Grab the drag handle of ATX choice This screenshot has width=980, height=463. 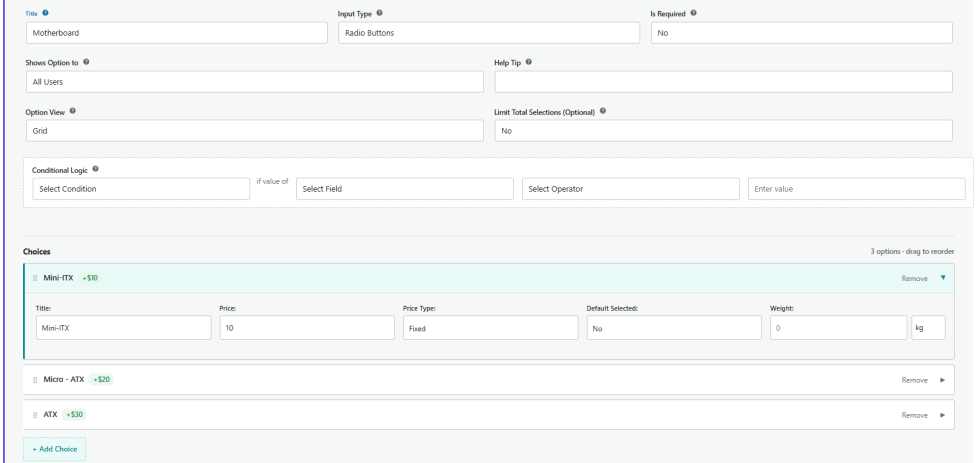click(x=35, y=415)
